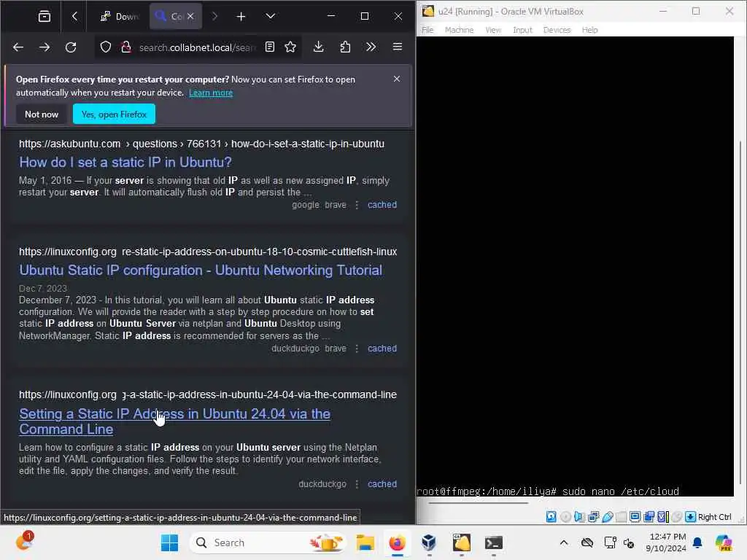Open the Firefox Downloads panel
The image size is (747, 560).
click(318, 47)
